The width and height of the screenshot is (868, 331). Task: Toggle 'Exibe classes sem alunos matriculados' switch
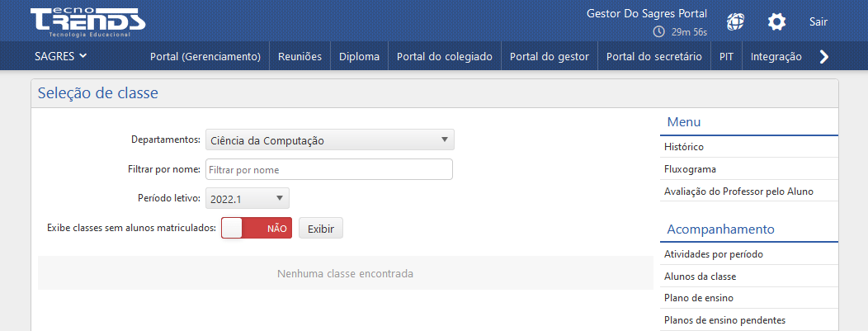(257, 228)
